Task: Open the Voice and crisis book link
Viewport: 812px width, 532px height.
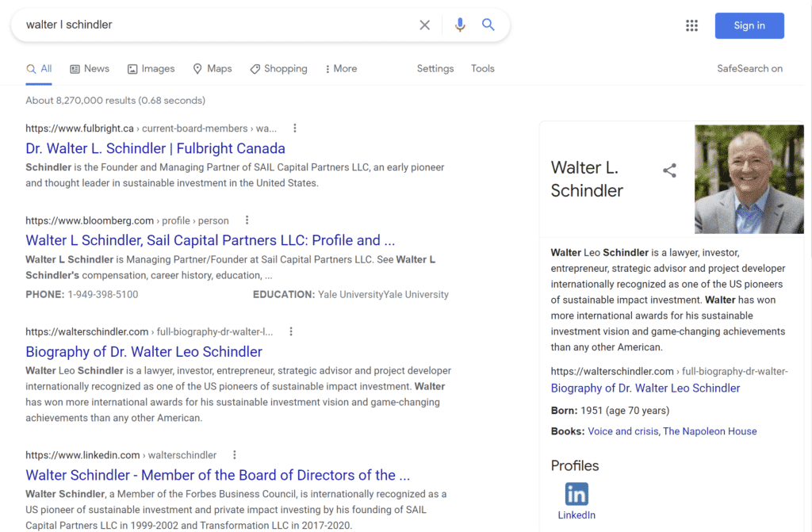Action: [623, 431]
